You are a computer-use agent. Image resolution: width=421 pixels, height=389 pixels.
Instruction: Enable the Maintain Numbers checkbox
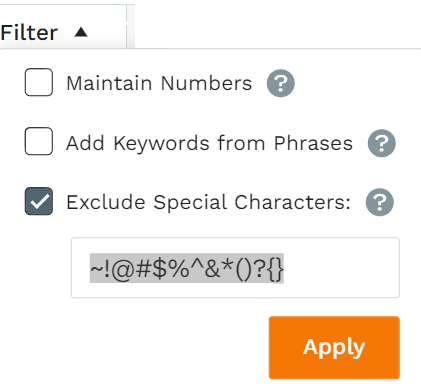[x=39, y=82]
